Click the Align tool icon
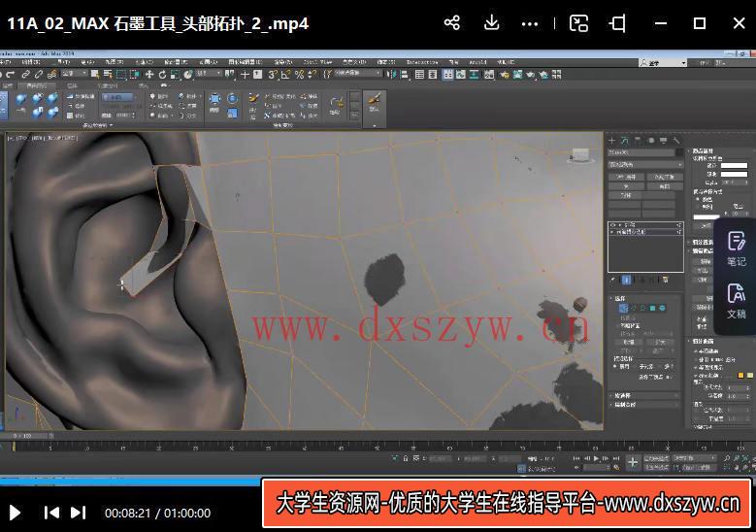Image resolution: width=756 pixels, height=532 pixels. point(404,75)
